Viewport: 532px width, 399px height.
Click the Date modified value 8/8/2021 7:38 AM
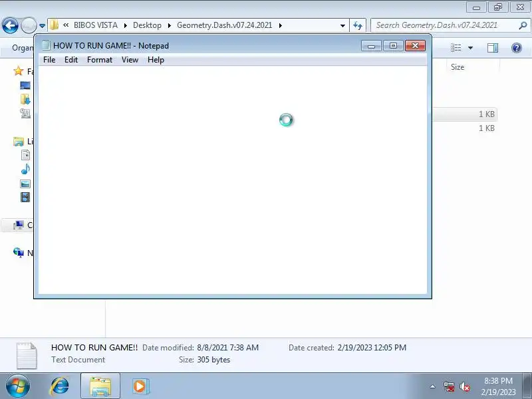pyautogui.click(x=227, y=347)
